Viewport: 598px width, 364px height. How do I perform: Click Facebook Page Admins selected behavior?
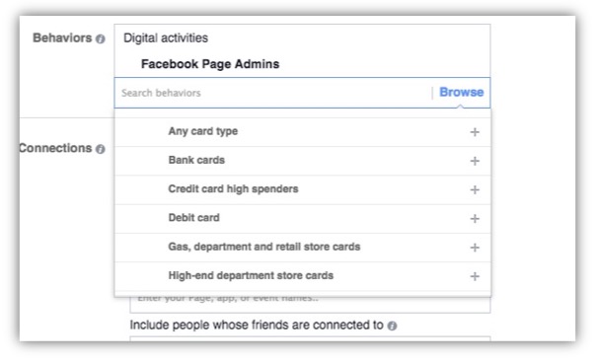point(210,64)
